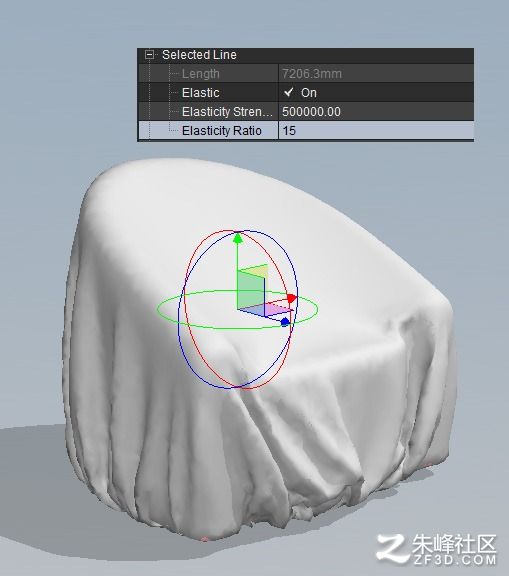Edit the Elasticity Ratio value 15
Image resolution: width=509 pixels, height=576 pixels.
[376, 131]
